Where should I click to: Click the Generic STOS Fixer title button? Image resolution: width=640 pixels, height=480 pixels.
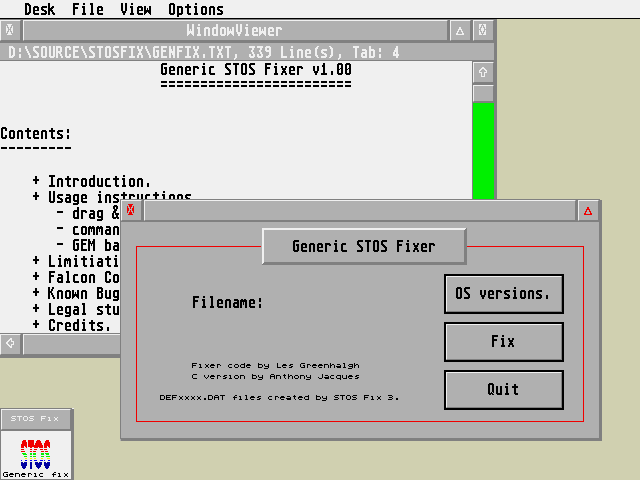(363, 246)
